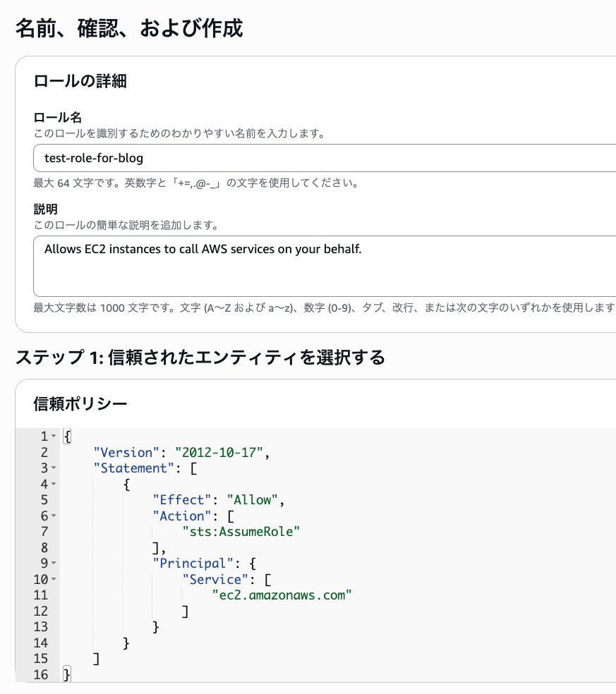This screenshot has height=694, width=616.
Task: Click the "Effect" key on line 5
Action: (182, 500)
